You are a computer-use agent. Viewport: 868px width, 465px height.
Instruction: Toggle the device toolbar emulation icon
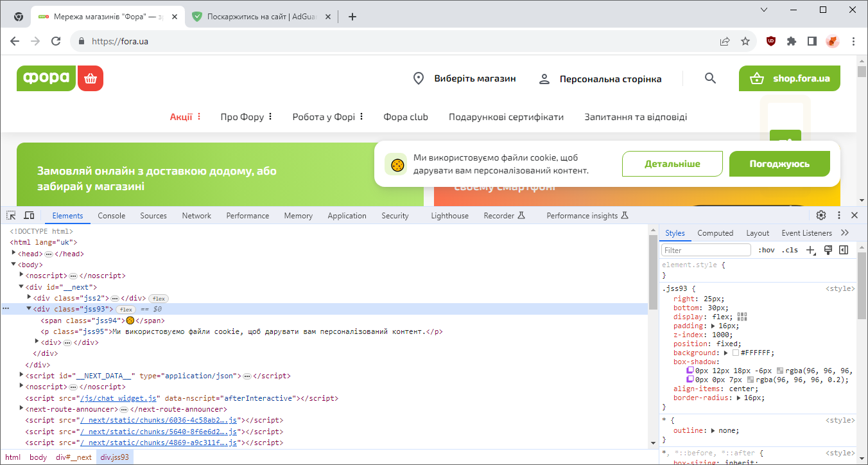coord(29,215)
